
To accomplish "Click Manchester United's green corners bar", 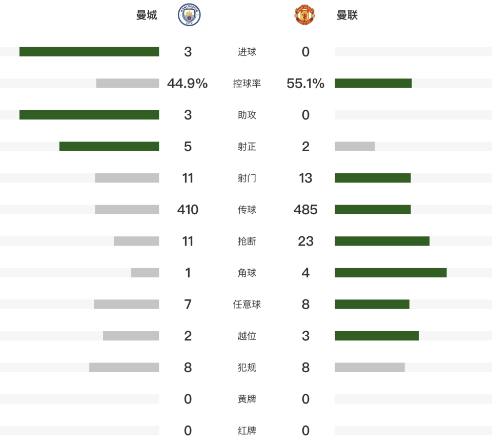I will (x=391, y=273).
